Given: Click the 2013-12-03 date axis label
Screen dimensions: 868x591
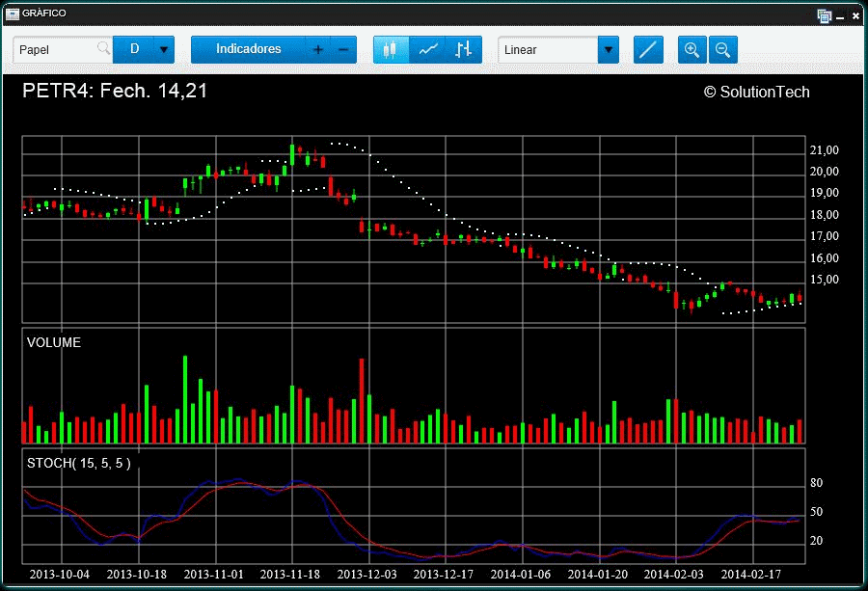Looking at the screenshot, I should point(367,575).
